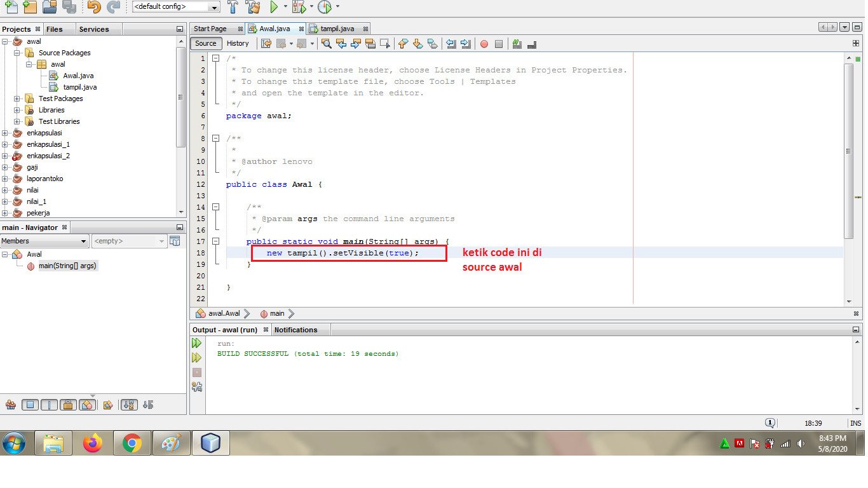
Task: Run the project using the green Run icon
Action: 274,7
